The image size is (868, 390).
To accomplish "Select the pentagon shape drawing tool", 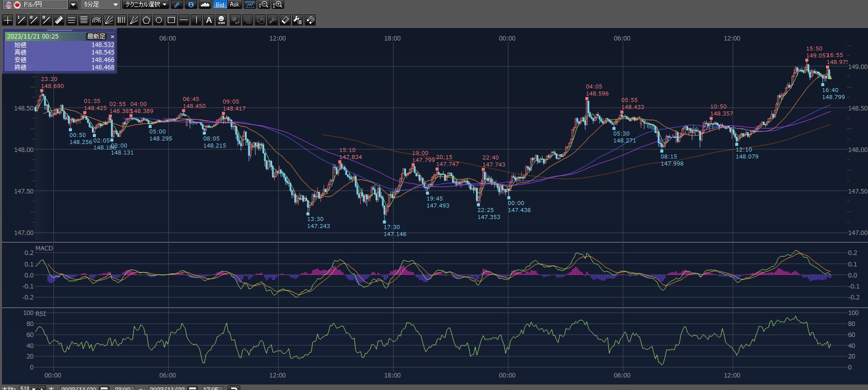I will [146, 20].
